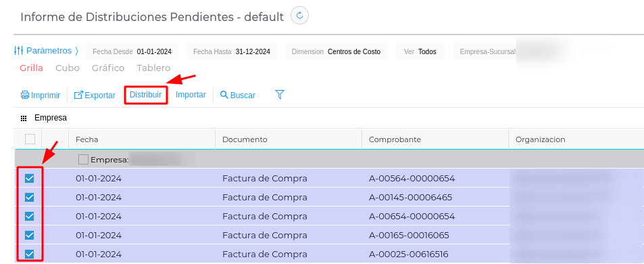
Task: Click the Fecha Desde parameter field
Action: point(132,51)
